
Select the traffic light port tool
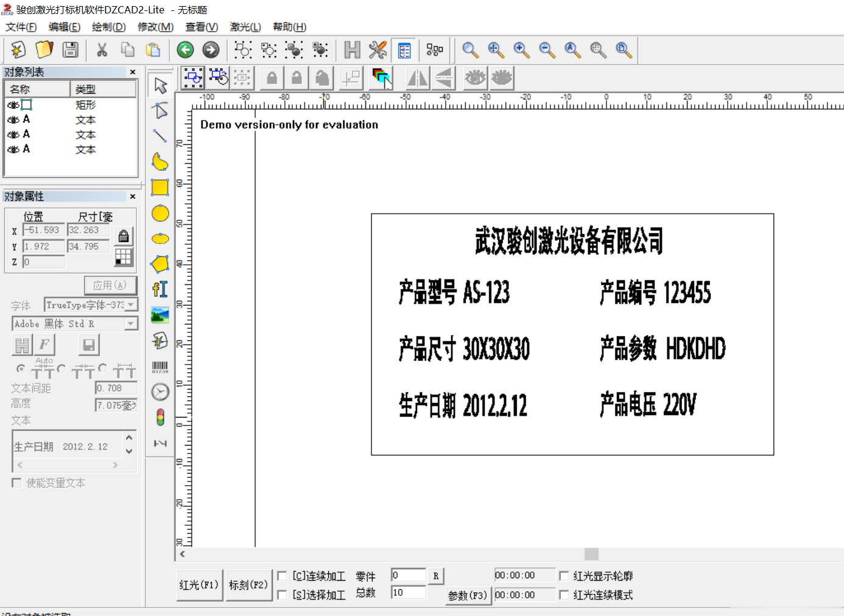[x=160, y=418]
